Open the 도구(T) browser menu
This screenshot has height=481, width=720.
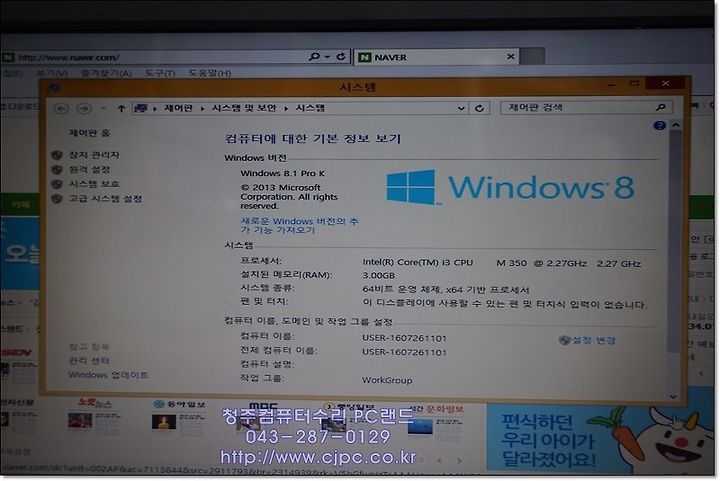point(160,73)
